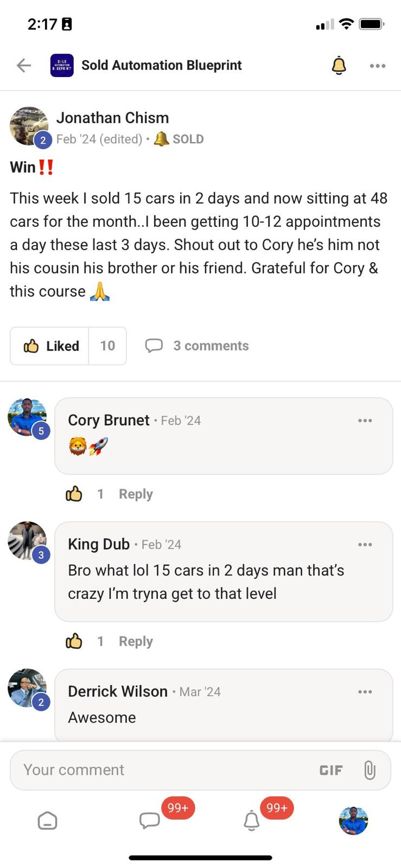401x868 pixels.
Task: Open Cory Brunet's profile picture
Action: click(x=27, y=417)
